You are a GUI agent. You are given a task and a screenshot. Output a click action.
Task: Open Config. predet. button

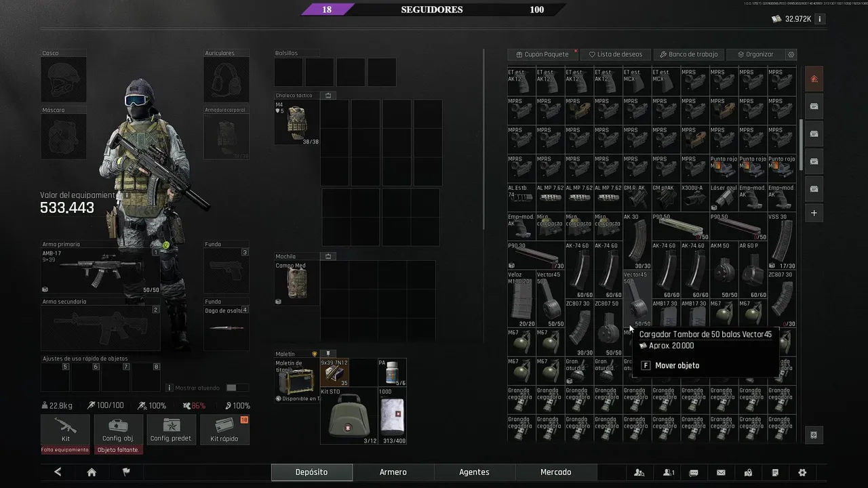click(x=171, y=430)
